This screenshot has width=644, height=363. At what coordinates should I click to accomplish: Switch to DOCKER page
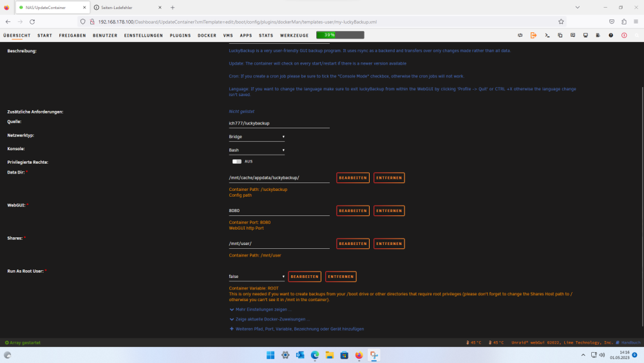click(x=207, y=35)
